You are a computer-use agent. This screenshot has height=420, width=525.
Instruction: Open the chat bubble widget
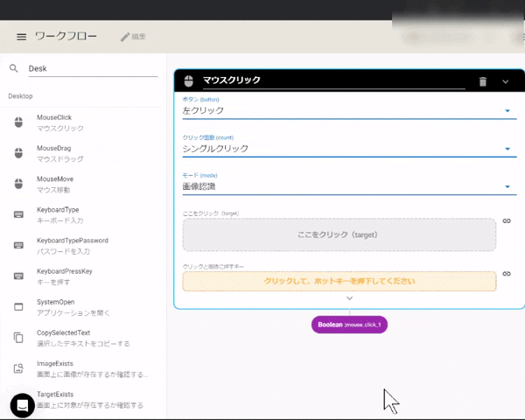point(23,405)
